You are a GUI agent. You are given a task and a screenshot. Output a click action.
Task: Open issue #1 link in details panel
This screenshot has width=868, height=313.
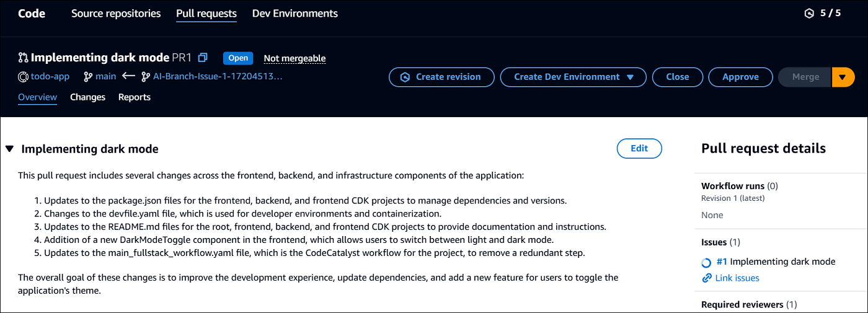pyautogui.click(x=721, y=262)
